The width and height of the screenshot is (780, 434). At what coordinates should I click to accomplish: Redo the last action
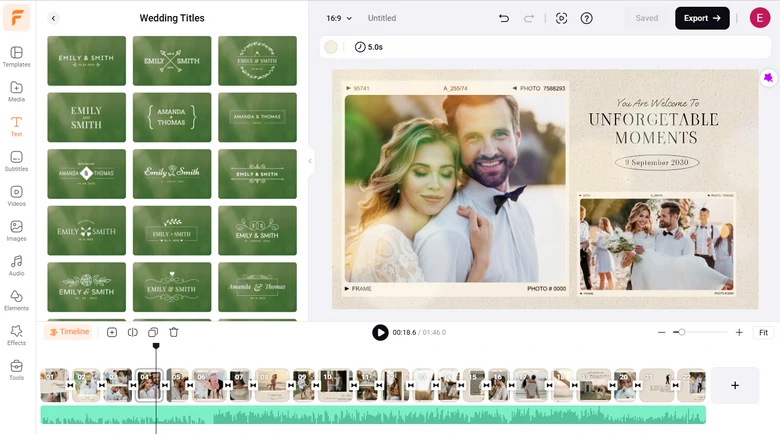pyautogui.click(x=528, y=18)
